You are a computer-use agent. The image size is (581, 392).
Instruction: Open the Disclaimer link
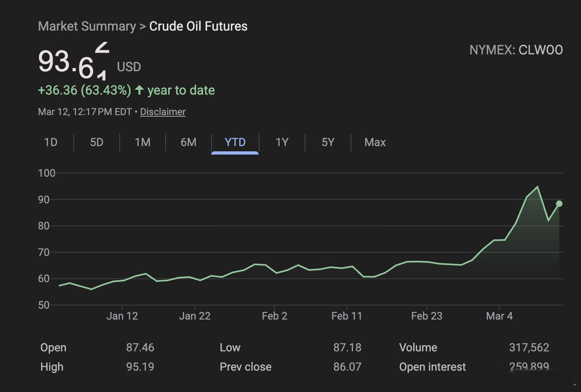[163, 112]
